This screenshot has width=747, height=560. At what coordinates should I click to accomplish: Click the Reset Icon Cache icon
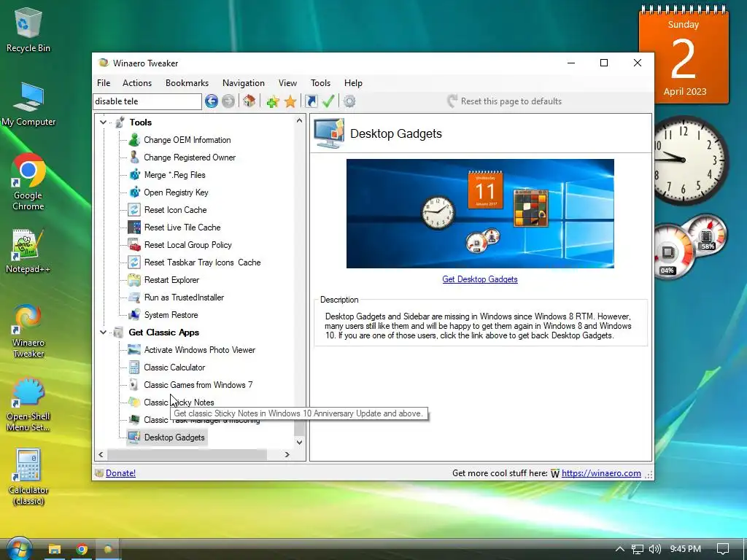pyautogui.click(x=134, y=209)
